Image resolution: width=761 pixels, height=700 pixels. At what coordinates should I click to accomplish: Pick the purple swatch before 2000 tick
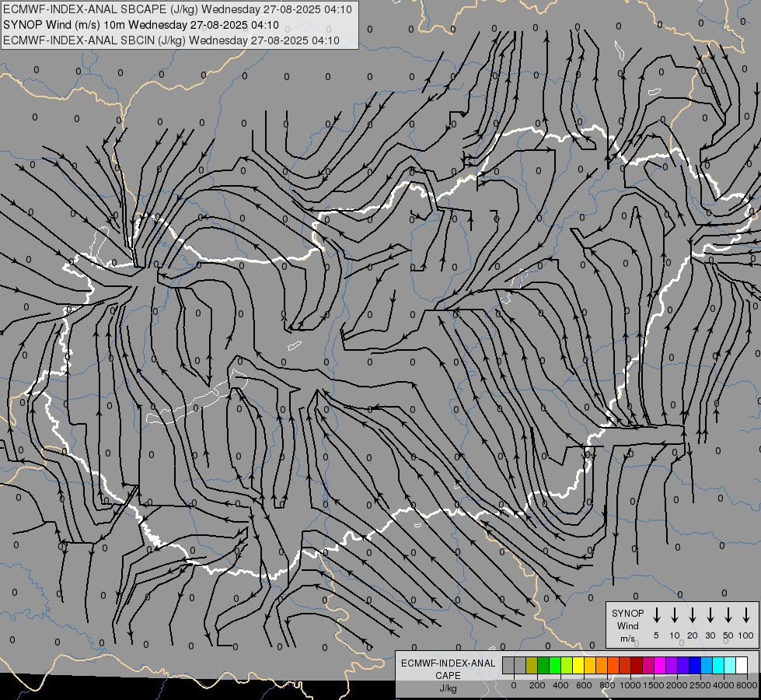tap(672, 665)
